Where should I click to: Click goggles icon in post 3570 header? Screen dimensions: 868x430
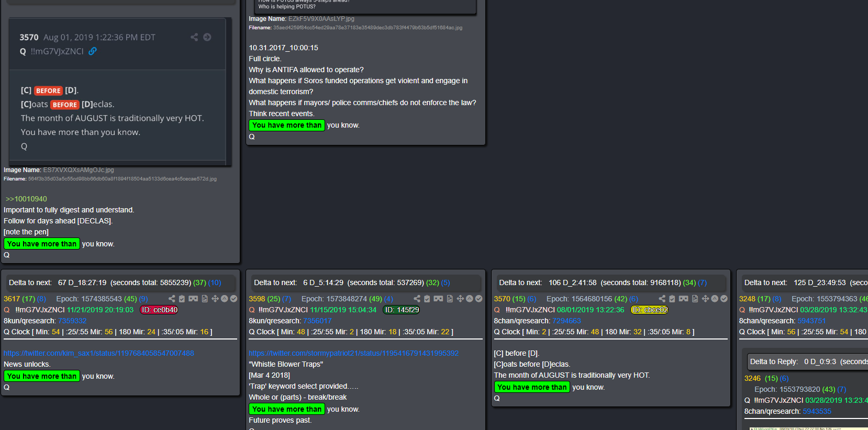(683, 299)
